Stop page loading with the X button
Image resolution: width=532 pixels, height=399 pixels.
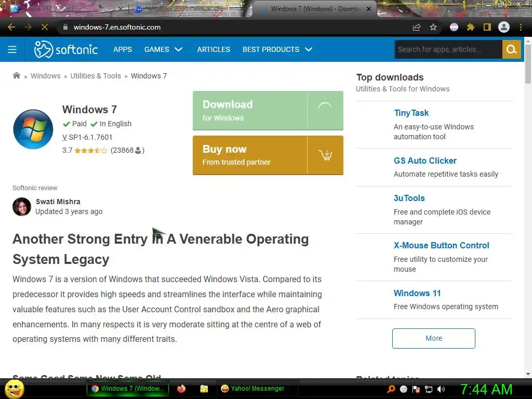coord(45,27)
